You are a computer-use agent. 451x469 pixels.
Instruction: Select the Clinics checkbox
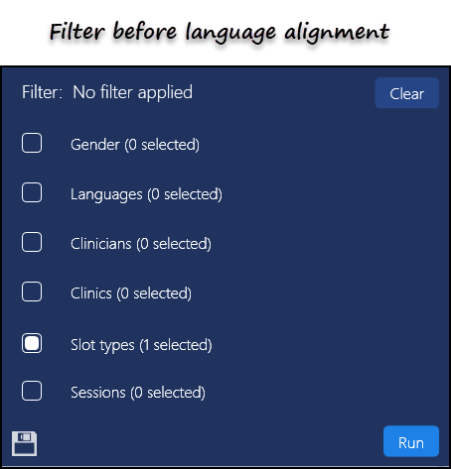click(x=32, y=292)
